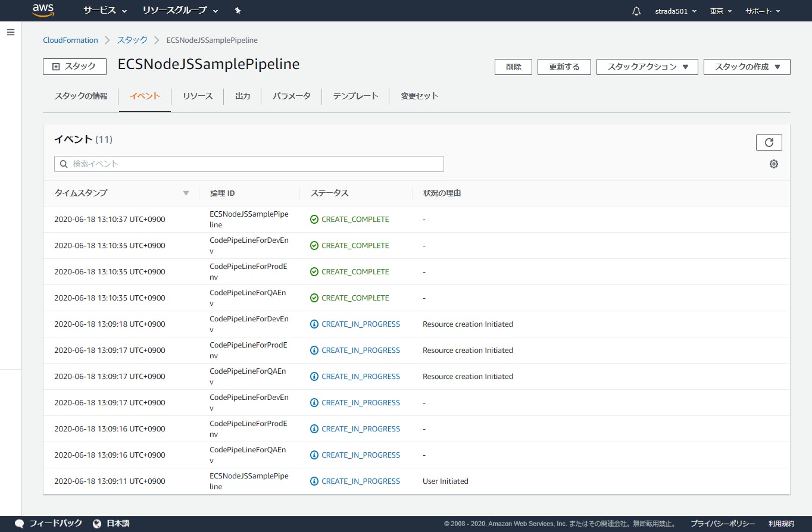This screenshot has height=532, width=812.
Task: Open the スタックアクション dropdown
Action: [x=647, y=67]
